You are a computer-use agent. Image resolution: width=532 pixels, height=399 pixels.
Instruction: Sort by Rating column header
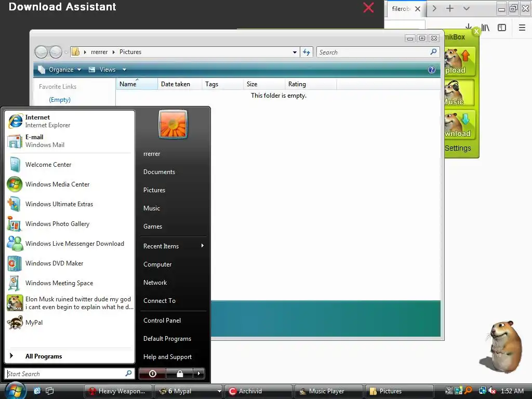311,84
